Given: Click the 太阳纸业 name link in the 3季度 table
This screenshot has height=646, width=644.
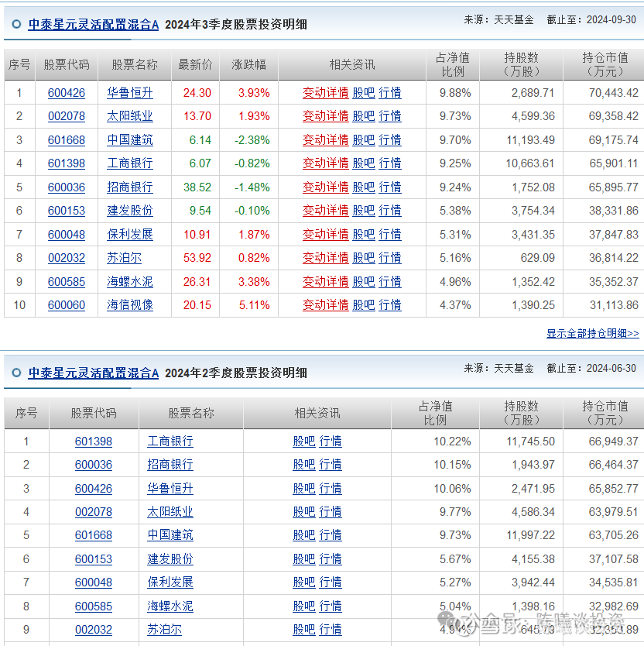Looking at the screenshot, I should (130, 116).
